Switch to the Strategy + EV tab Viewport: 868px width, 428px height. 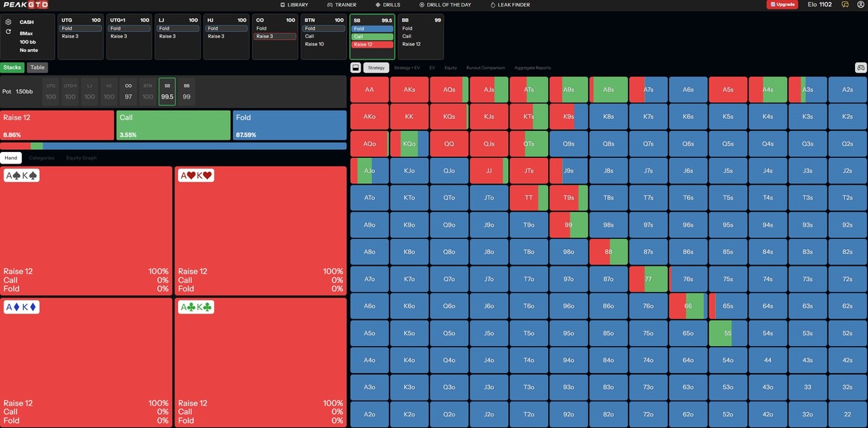tap(407, 67)
